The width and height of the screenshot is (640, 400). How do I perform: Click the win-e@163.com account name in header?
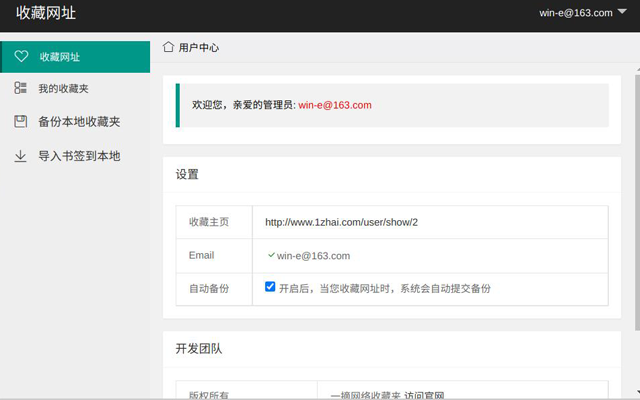(x=576, y=13)
